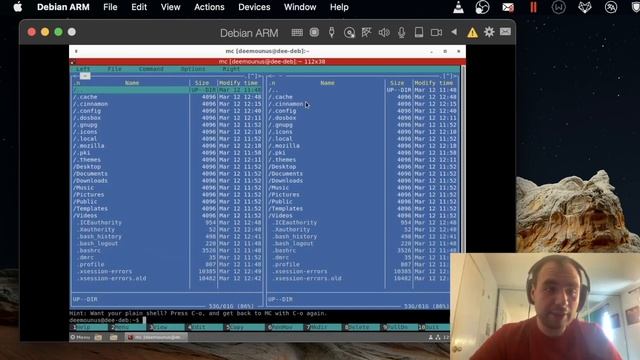Click the 10 Quit function key button
Screen dimensions: 640x360
coord(433,327)
